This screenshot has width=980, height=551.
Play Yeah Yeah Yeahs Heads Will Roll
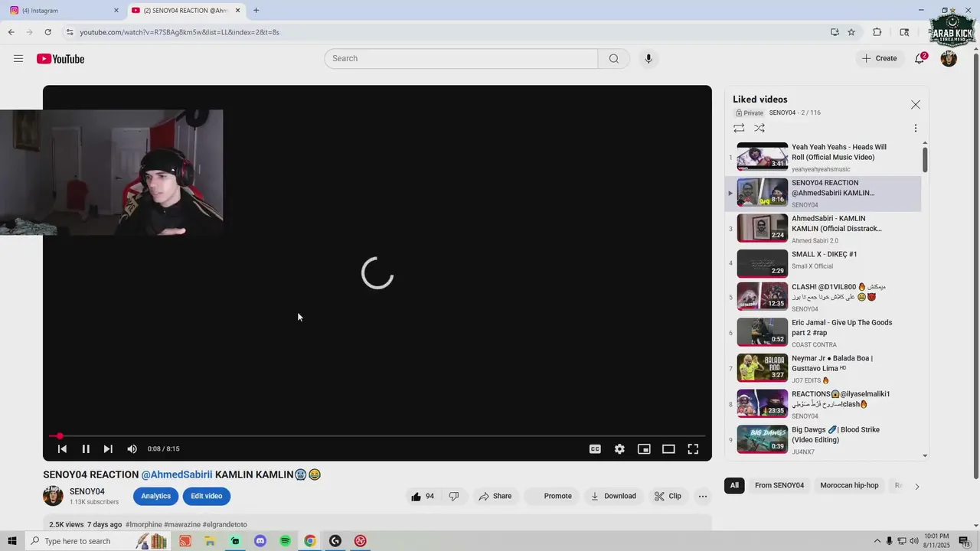click(823, 157)
